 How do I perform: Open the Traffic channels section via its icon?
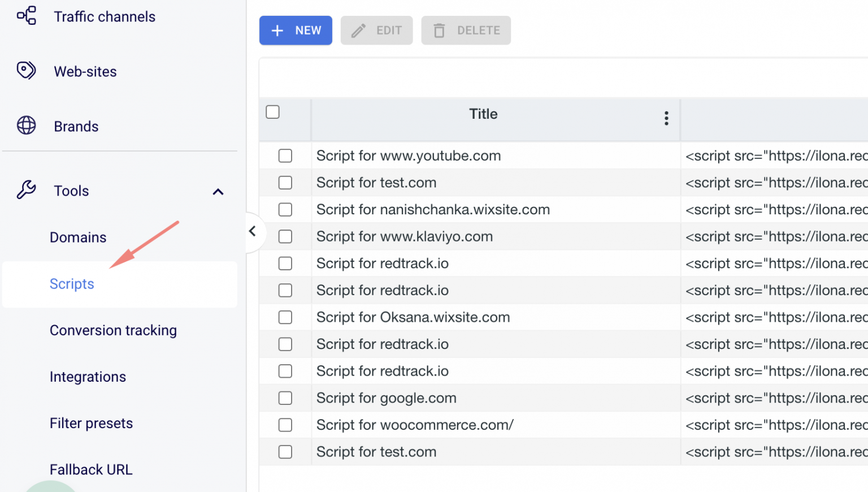click(x=26, y=15)
